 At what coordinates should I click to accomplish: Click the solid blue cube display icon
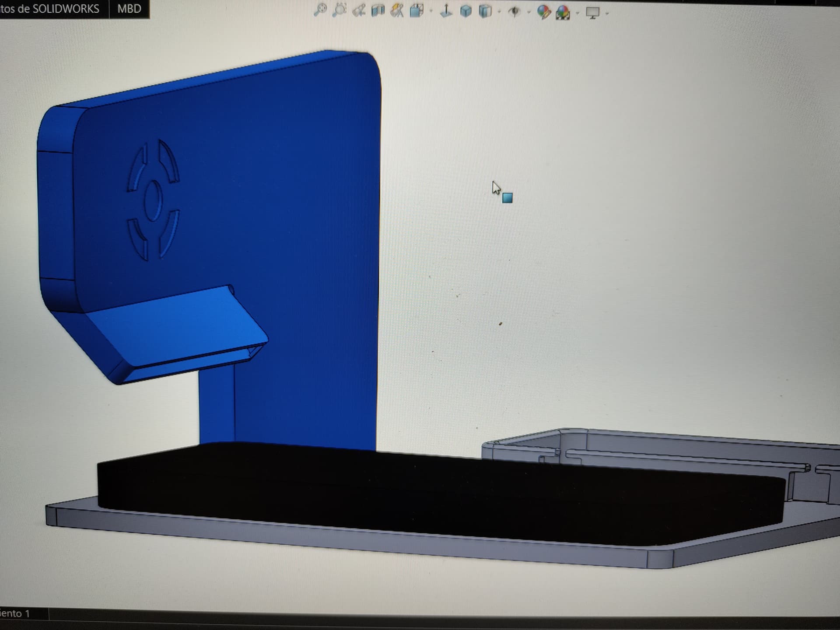click(x=466, y=12)
